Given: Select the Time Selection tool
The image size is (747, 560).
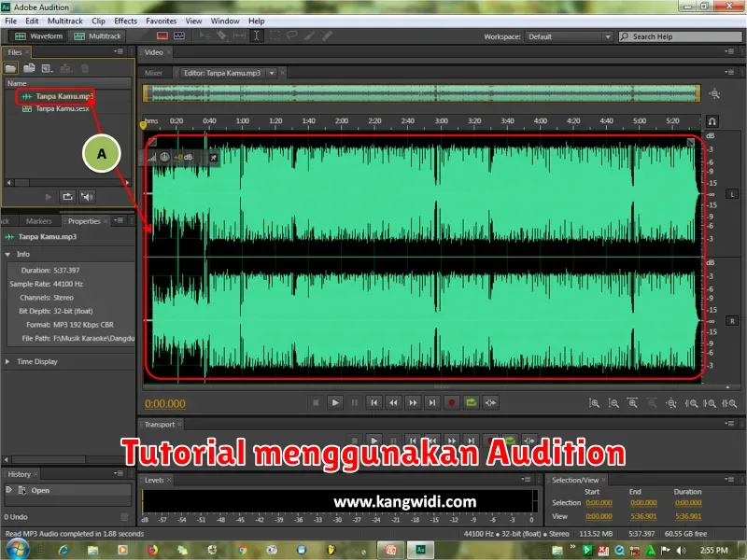Looking at the screenshot, I should coord(256,35).
